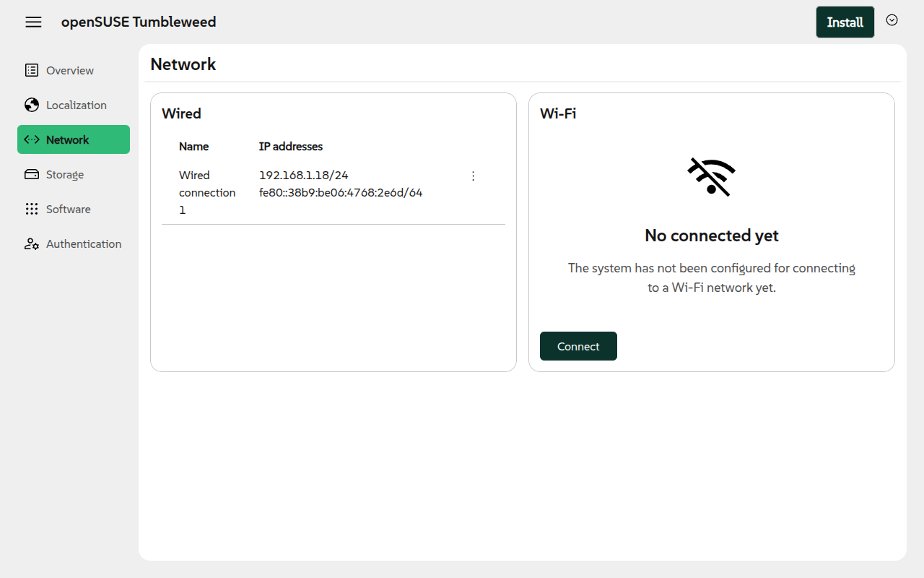Screen dimensions: 924x578
Task: Click IPv6 address fe80::38b9:be06:4768:2e6d/64
Action: [x=341, y=192]
